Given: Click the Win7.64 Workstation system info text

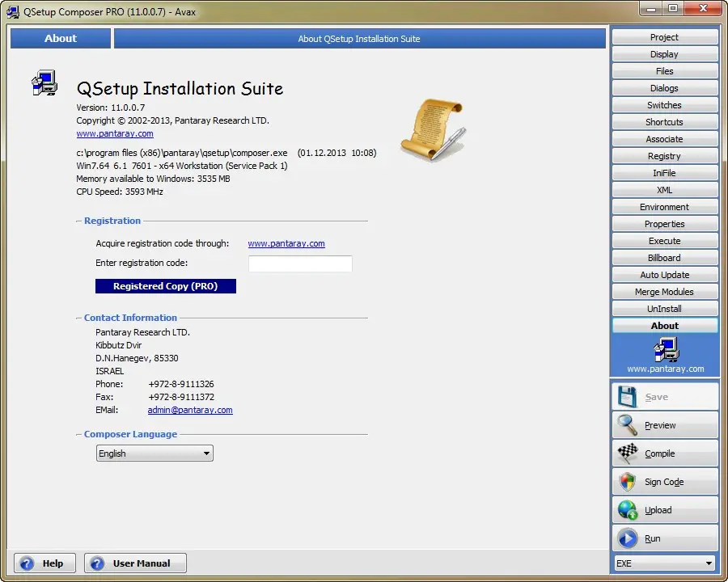Looking at the screenshot, I should click(182, 166).
